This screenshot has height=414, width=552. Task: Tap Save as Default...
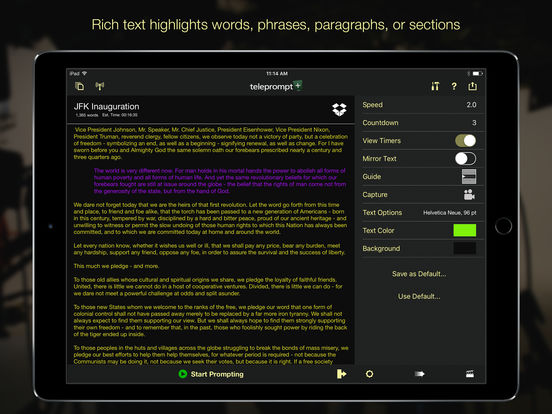pyautogui.click(x=419, y=274)
